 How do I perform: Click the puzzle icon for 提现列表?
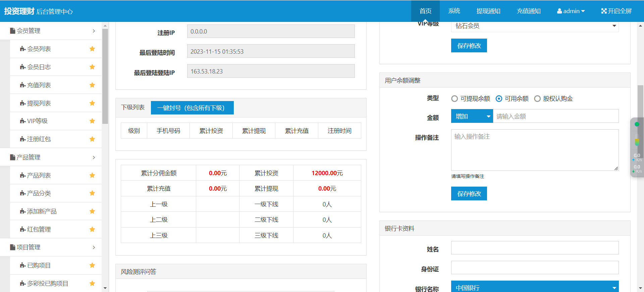[23, 103]
